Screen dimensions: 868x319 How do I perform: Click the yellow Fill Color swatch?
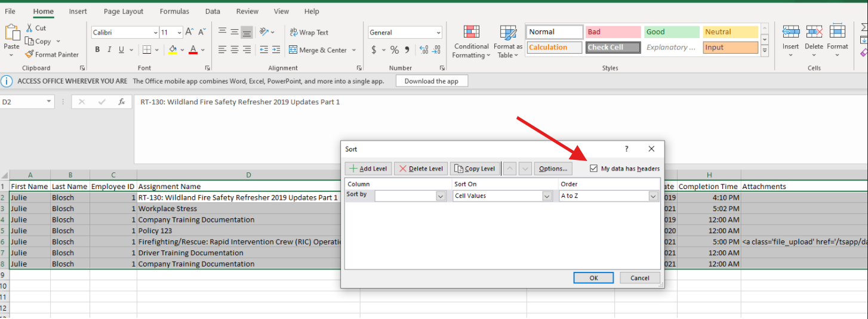pyautogui.click(x=173, y=50)
